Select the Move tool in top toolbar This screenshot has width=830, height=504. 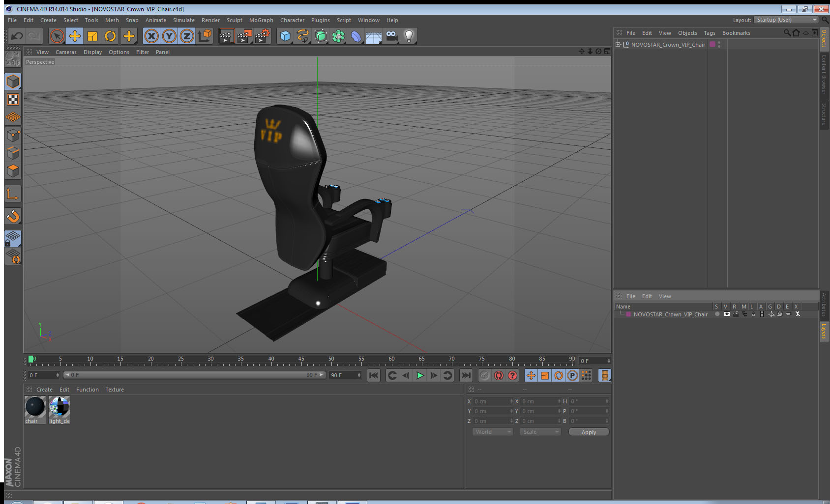(x=75, y=36)
